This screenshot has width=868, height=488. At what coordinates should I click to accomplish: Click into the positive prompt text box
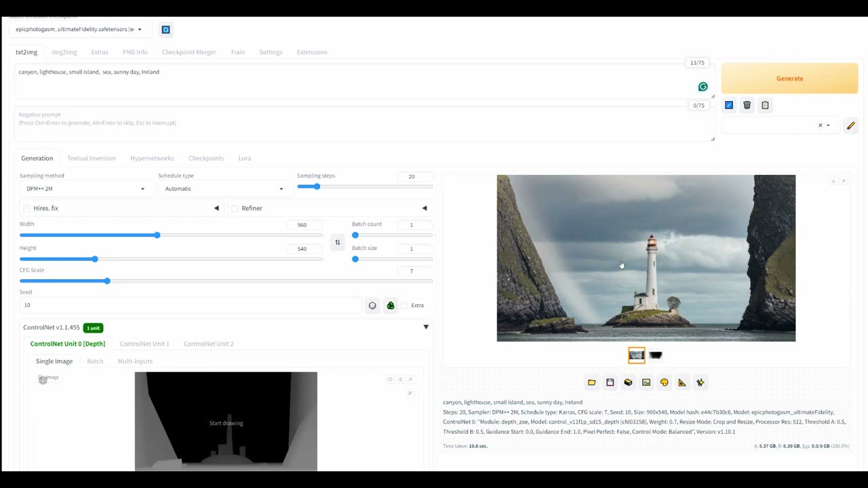(364, 81)
